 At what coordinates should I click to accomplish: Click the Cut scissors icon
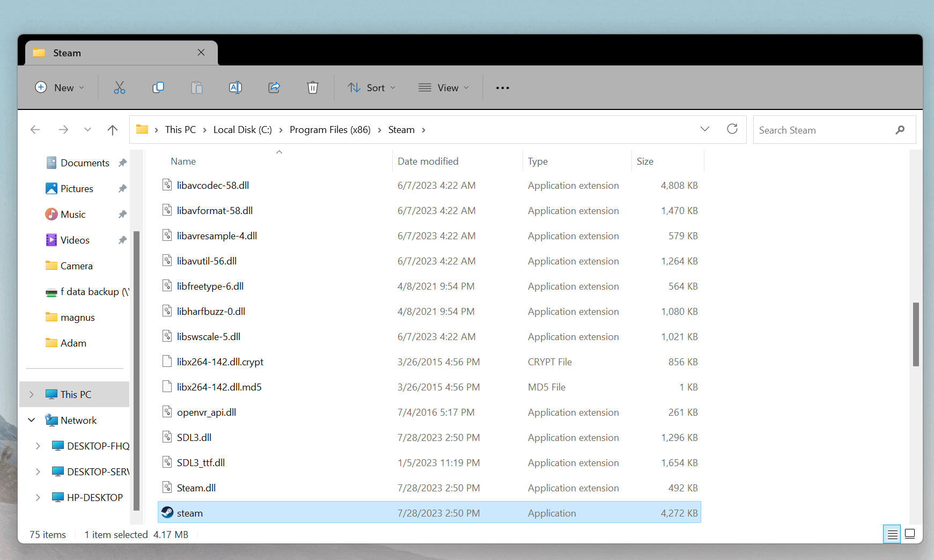click(119, 87)
